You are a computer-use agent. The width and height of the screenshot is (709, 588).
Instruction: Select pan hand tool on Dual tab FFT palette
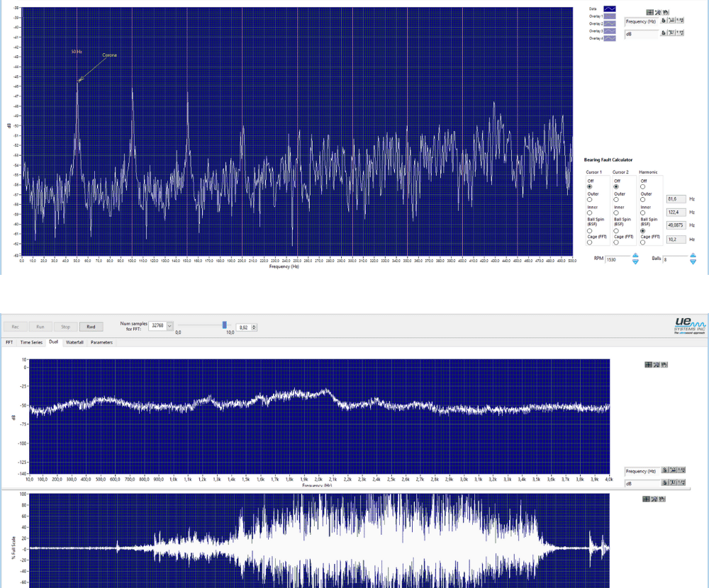pyautogui.click(x=664, y=364)
